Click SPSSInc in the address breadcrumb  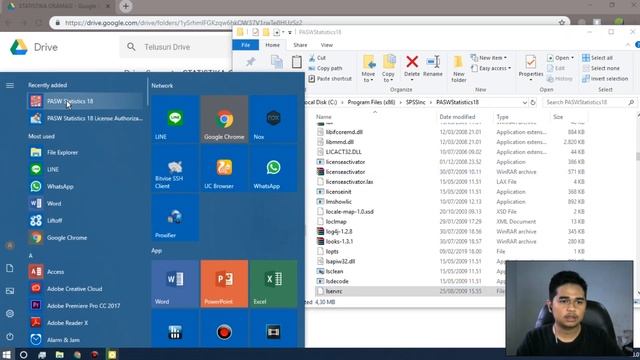coord(416,102)
